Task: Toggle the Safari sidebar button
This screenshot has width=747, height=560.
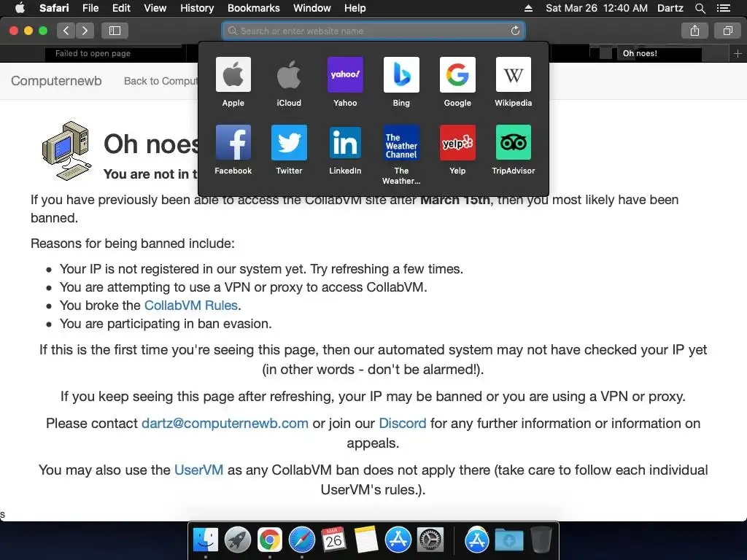Action: (115, 31)
